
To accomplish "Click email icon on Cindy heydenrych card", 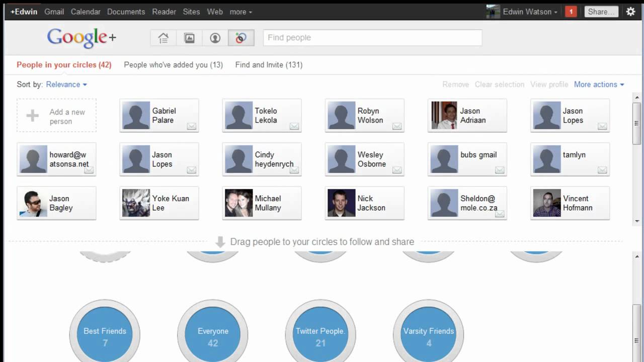I will [x=294, y=170].
